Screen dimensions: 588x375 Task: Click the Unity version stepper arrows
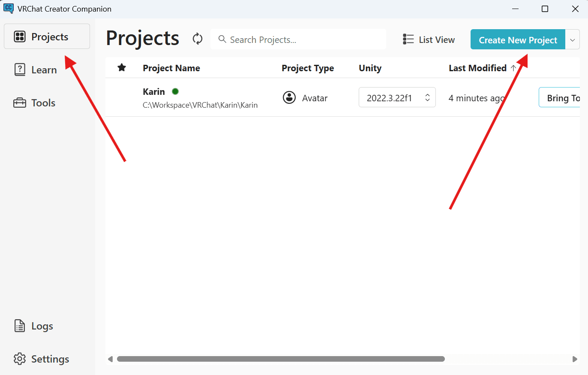coord(427,97)
